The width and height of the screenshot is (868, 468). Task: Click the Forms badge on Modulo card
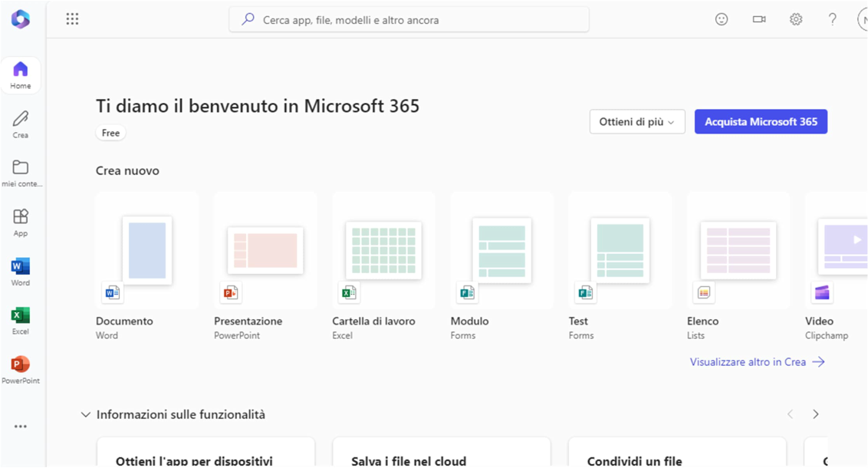(x=467, y=292)
